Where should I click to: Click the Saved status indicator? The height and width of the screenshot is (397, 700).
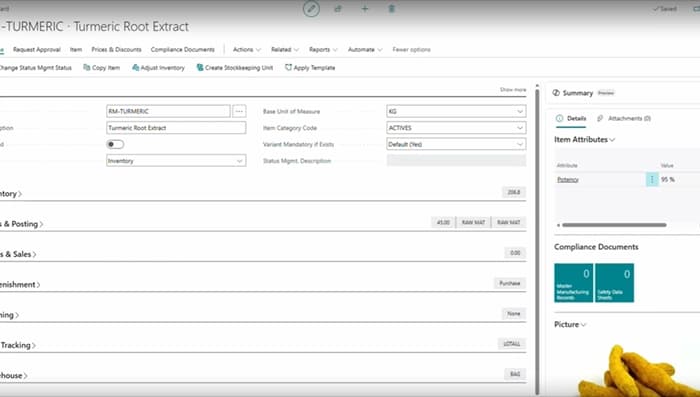coord(665,8)
